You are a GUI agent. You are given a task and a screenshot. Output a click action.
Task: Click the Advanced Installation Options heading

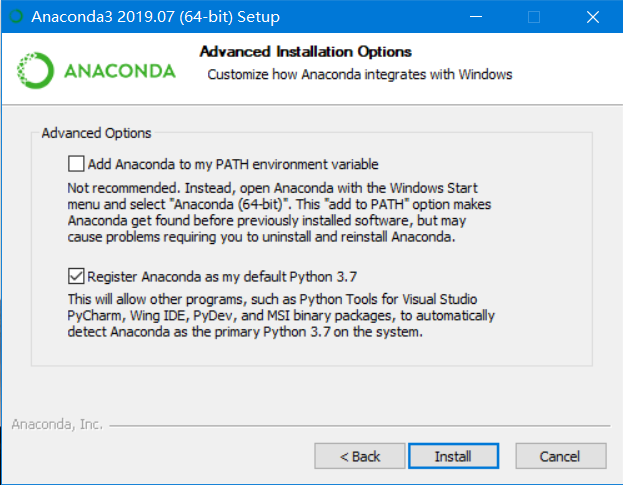pyautogui.click(x=306, y=52)
